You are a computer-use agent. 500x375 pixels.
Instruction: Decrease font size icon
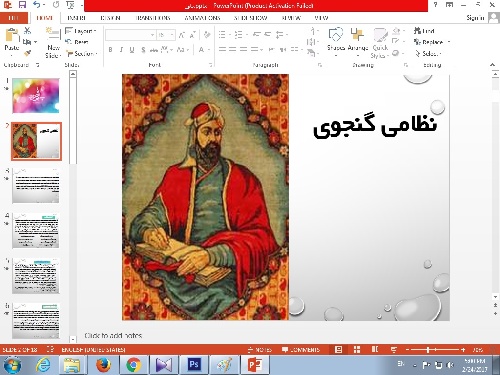pyautogui.click(x=193, y=35)
